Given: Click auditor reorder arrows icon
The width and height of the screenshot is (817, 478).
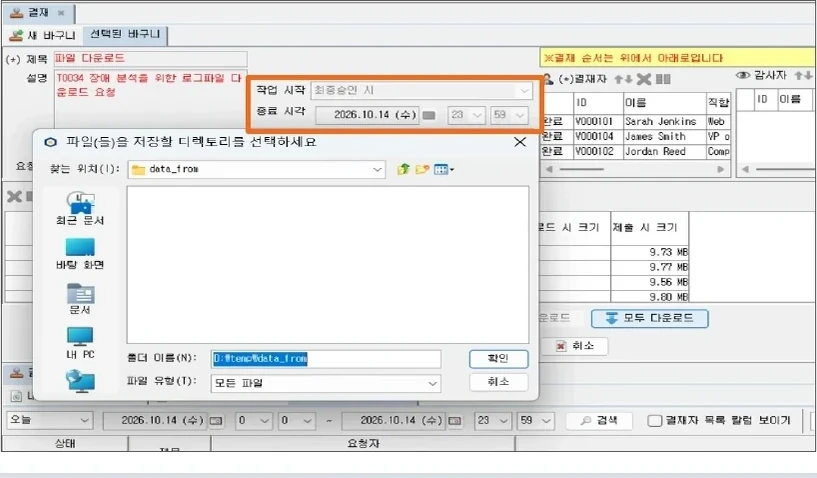Looking at the screenshot, I should [x=802, y=76].
